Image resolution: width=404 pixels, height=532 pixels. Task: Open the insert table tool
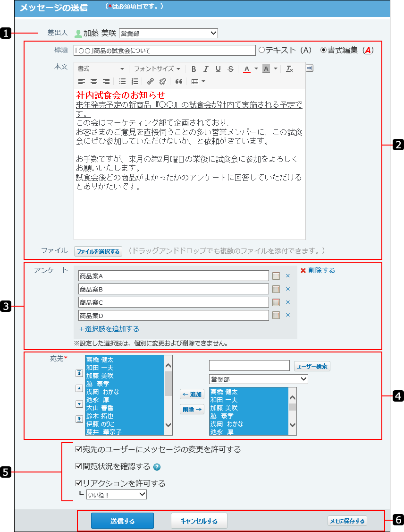(x=195, y=81)
